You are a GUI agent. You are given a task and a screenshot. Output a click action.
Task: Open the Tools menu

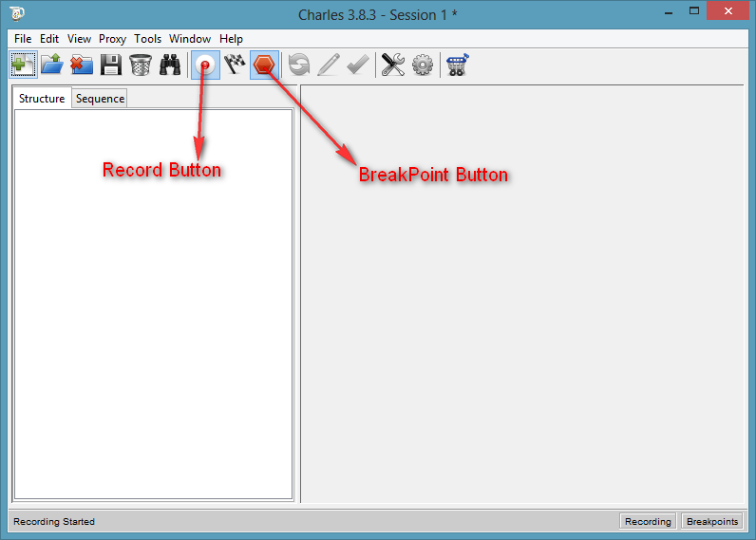tap(147, 39)
